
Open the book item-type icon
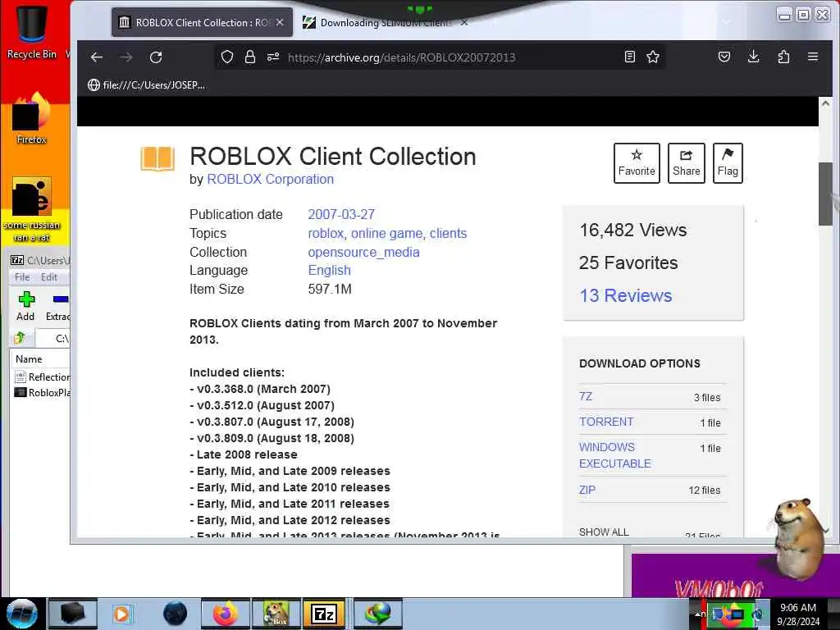[x=157, y=158]
